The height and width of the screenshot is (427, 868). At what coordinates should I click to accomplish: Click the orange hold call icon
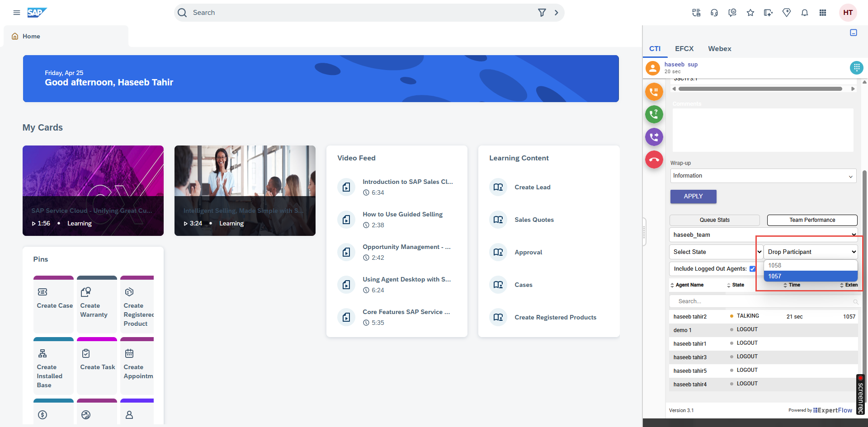click(x=654, y=92)
